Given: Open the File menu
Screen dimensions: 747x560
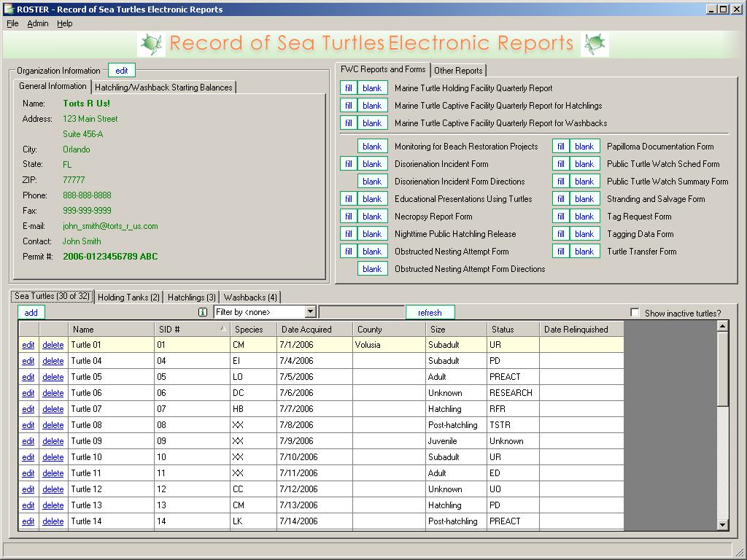Looking at the screenshot, I should (x=12, y=23).
